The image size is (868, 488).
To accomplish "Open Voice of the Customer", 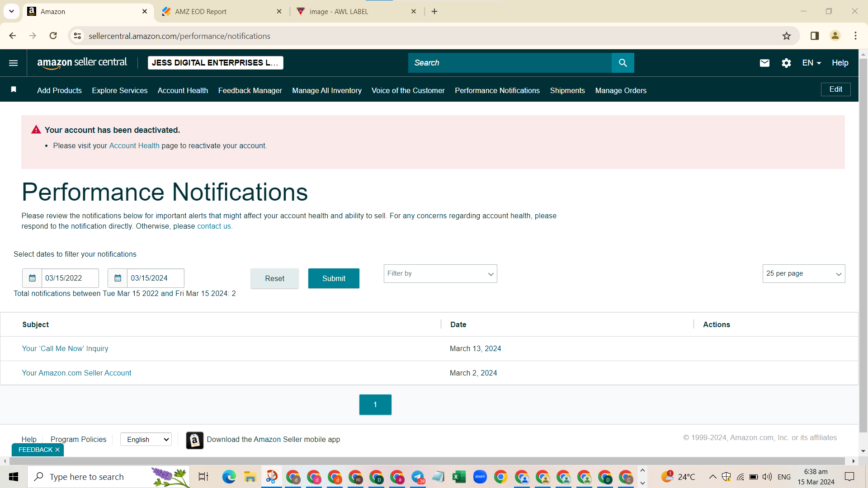I will (408, 90).
